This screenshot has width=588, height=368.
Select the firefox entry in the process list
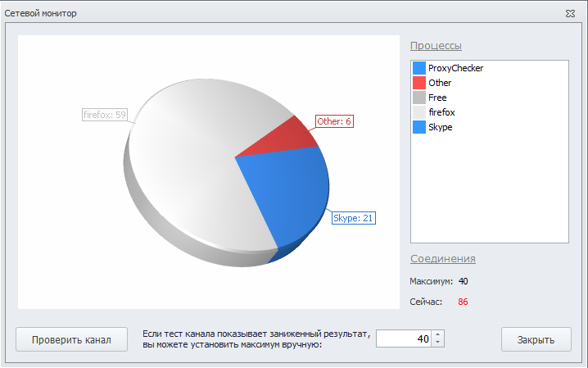click(x=441, y=112)
